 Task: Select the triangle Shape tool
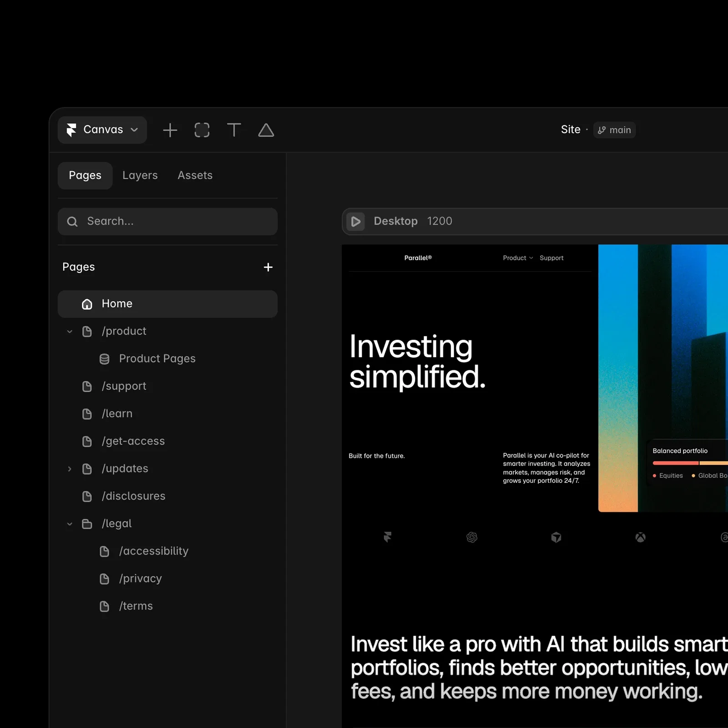click(266, 130)
